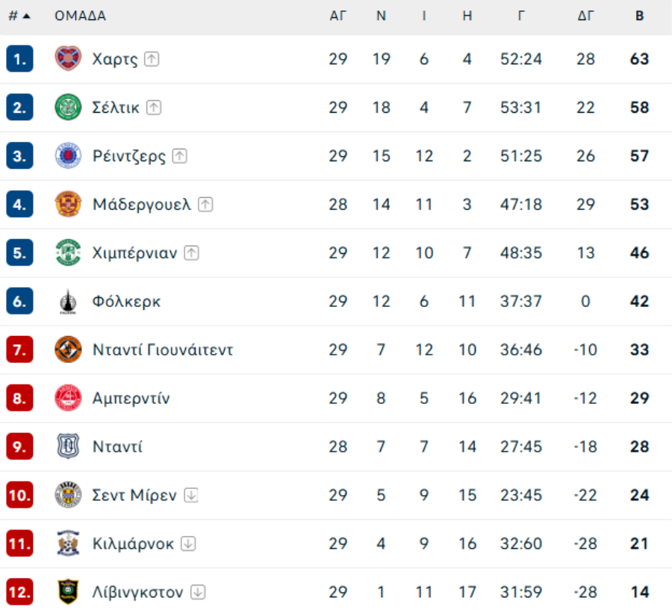Click the Dundee United club crest icon
Viewport: 672px width, 616px height.
pyautogui.click(x=68, y=349)
